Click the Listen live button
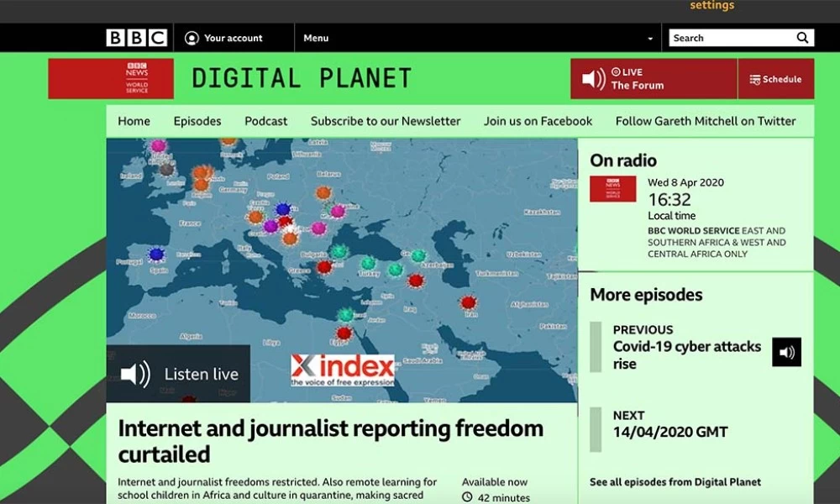This screenshot has width=840, height=504. (178, 374)
